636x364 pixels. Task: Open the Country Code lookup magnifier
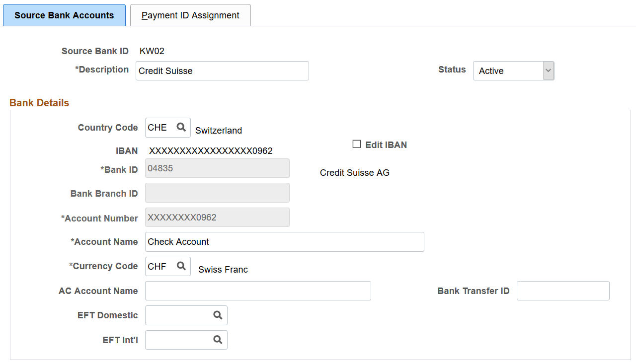coord(181,128)
